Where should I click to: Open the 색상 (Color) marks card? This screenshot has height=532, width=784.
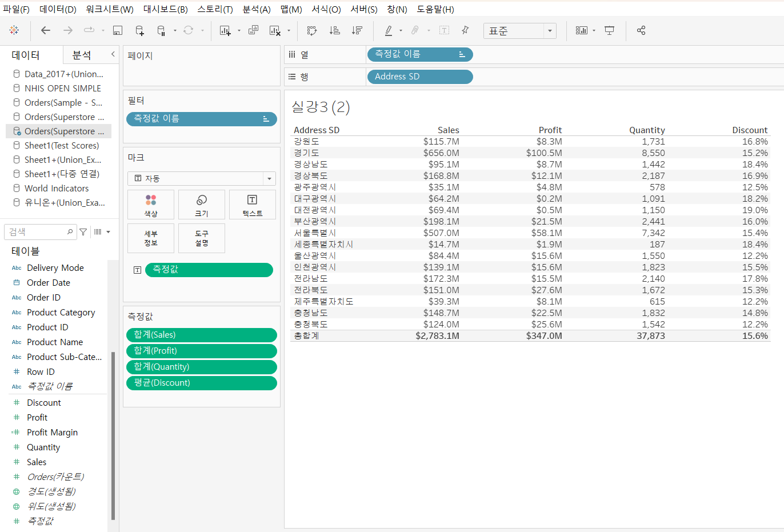(151, 205)
